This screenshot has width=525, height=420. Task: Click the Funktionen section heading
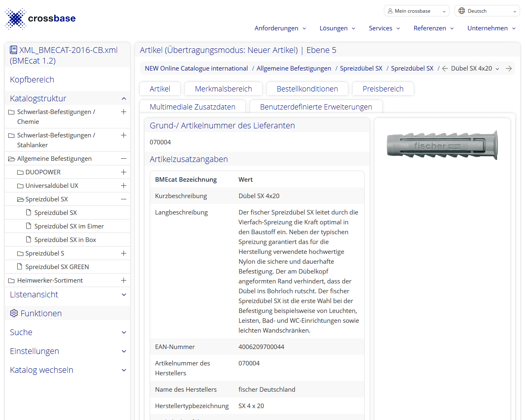[41, 313]
